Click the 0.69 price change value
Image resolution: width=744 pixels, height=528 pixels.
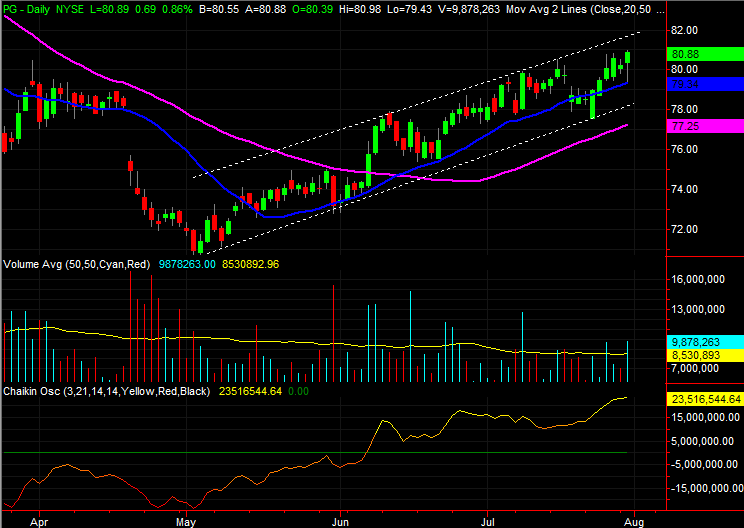click(x=145, y=9)
